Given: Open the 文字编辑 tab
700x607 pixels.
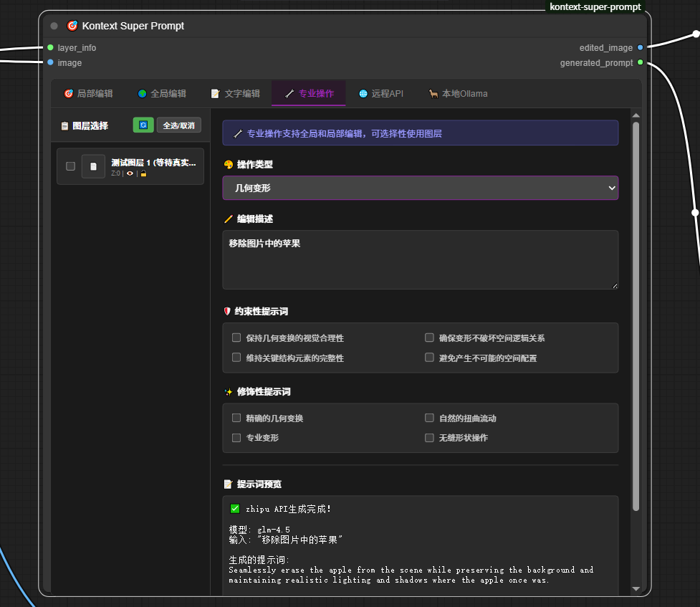Looking at the screenshot, I should click(x=235, y=93).
